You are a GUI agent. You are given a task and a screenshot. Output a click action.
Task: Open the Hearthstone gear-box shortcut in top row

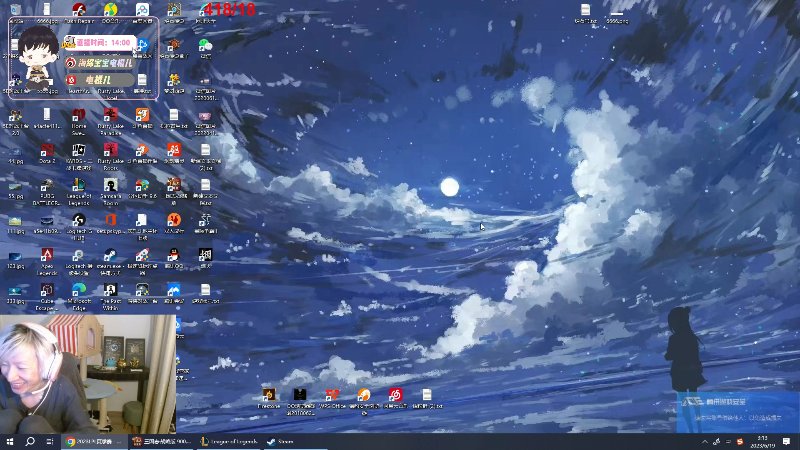coord(173,12)
